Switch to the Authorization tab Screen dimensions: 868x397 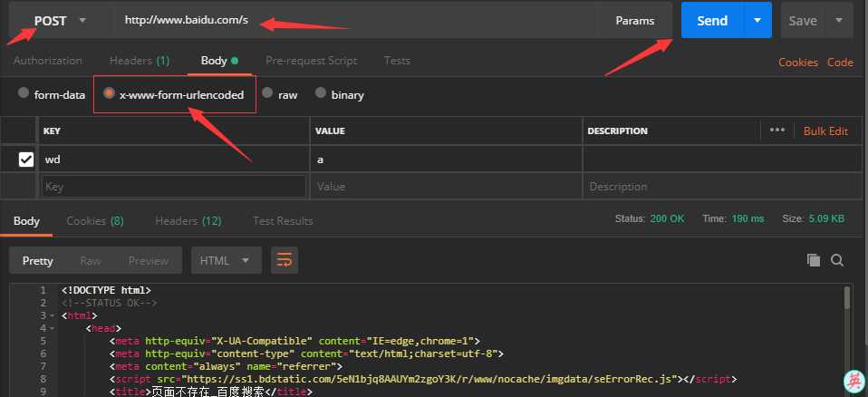(x=48, y=61)
